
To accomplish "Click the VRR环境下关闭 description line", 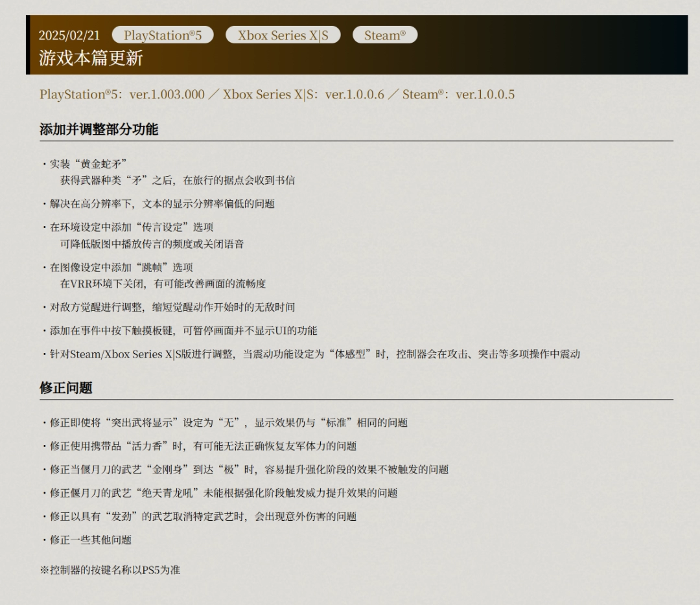I will [163, 284].
